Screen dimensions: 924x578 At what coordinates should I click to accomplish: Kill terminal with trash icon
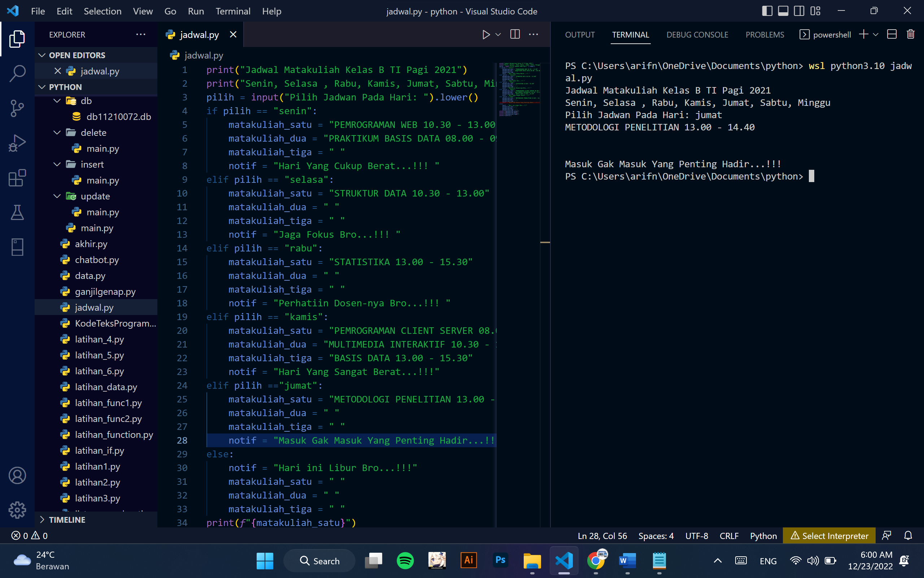[x=911, y=34]
